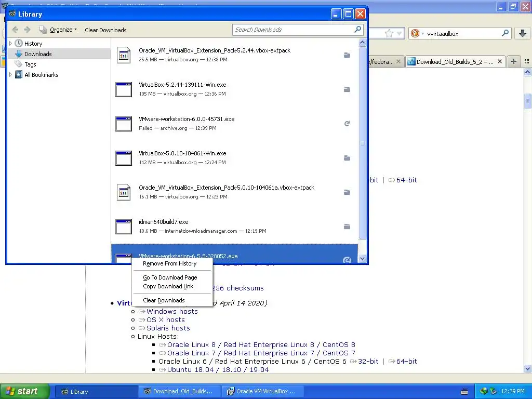Select Oracle_VM_VirtualBox_Extension_Pack-5.2.44.vbox-extpack entry
The width and height of the screenshot is (532, 399).
click(234, 55)
